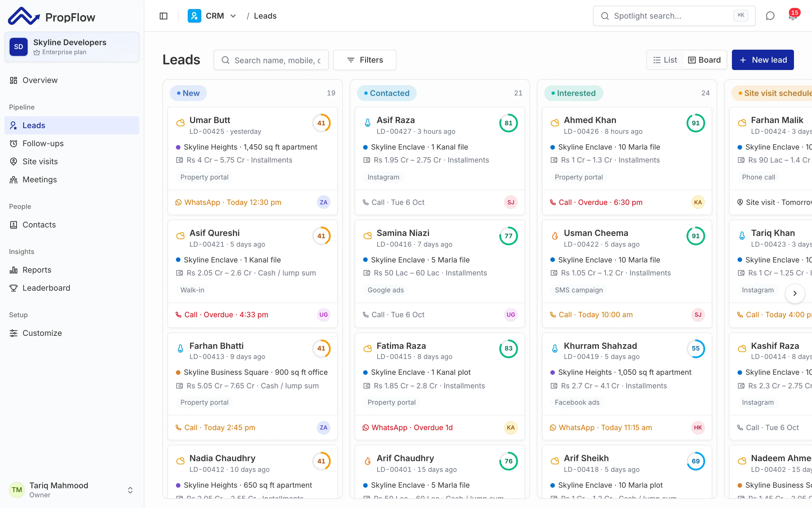Open notifications bell with 15 badge
Image resolution: width=812 pixels, height=508 pixels.
793,16
